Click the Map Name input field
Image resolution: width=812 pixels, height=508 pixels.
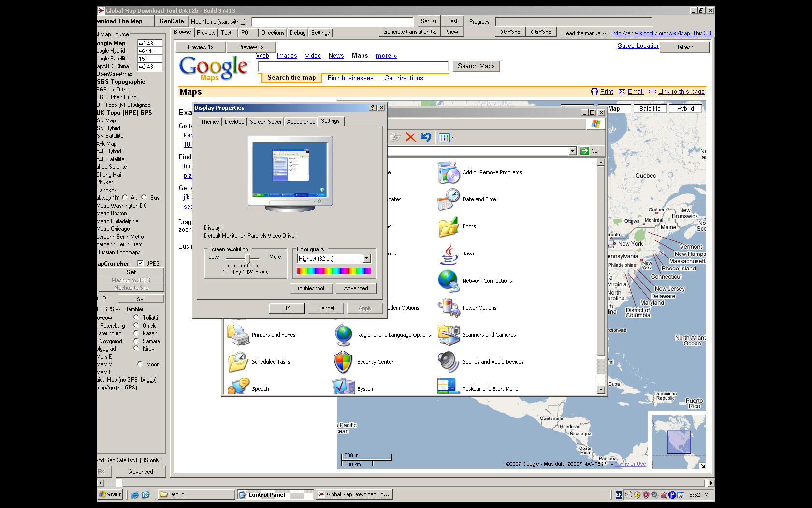333,22
